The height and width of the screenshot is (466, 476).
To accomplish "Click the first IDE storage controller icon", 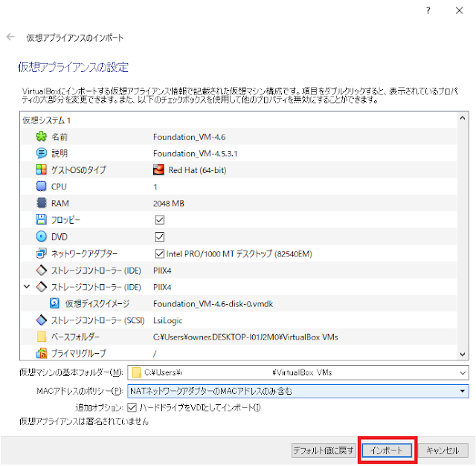I will click(42, 270).
